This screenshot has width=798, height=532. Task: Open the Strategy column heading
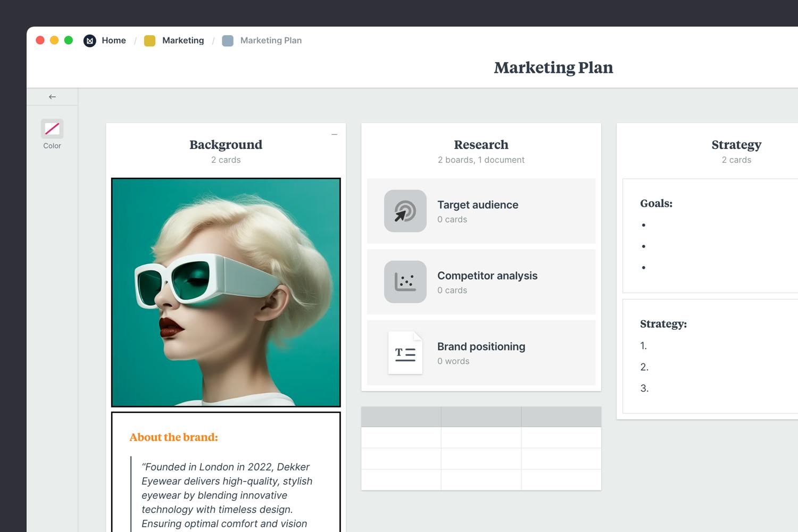pyautogui.click(x=736, y=144)
